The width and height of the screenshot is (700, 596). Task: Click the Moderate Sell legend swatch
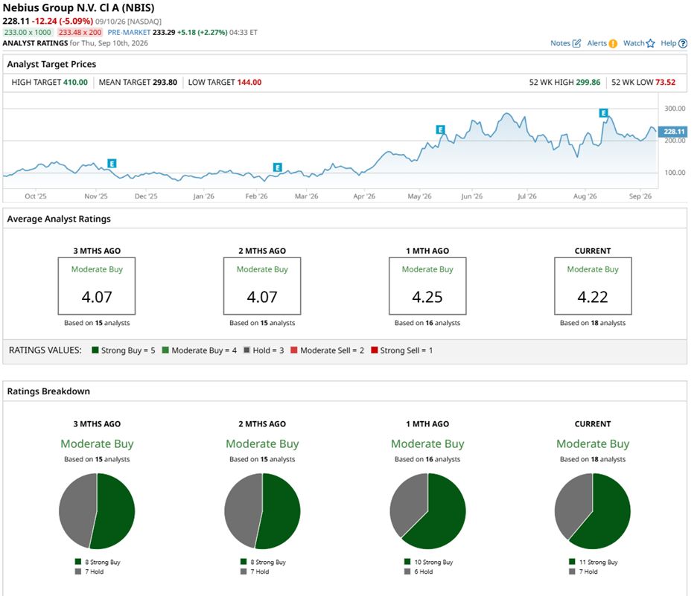293,350
